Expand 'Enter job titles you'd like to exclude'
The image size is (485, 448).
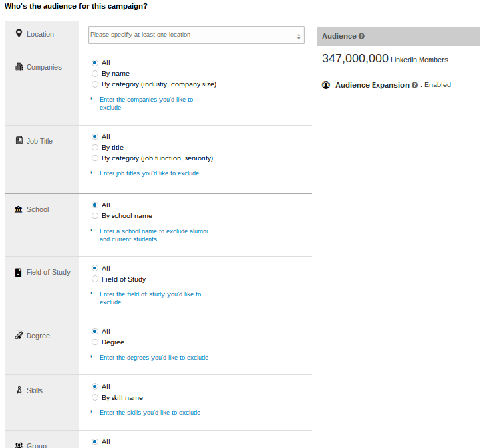149,173
